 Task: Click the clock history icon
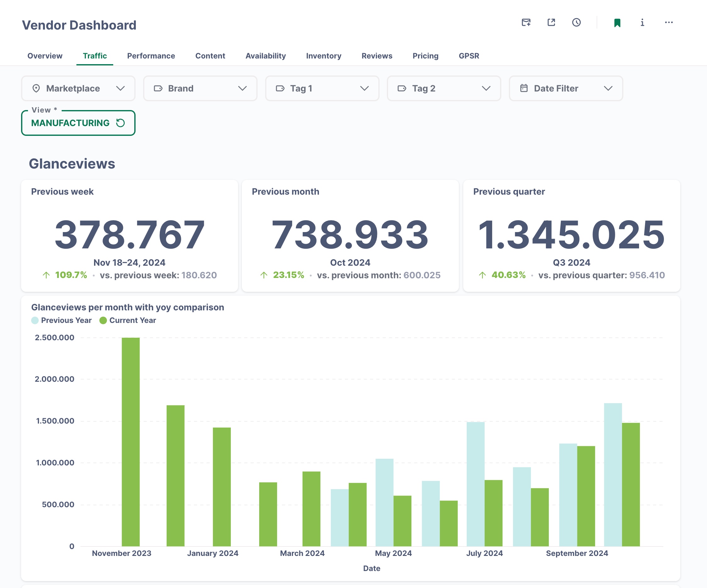click(x=576, y=23)
